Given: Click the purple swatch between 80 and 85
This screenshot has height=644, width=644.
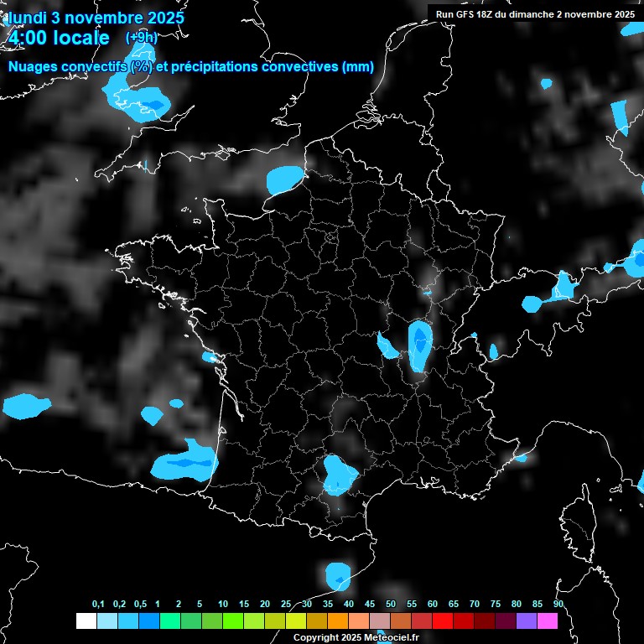Looking at the screenshot, I should pyautogui.click(x=527, y=621).
